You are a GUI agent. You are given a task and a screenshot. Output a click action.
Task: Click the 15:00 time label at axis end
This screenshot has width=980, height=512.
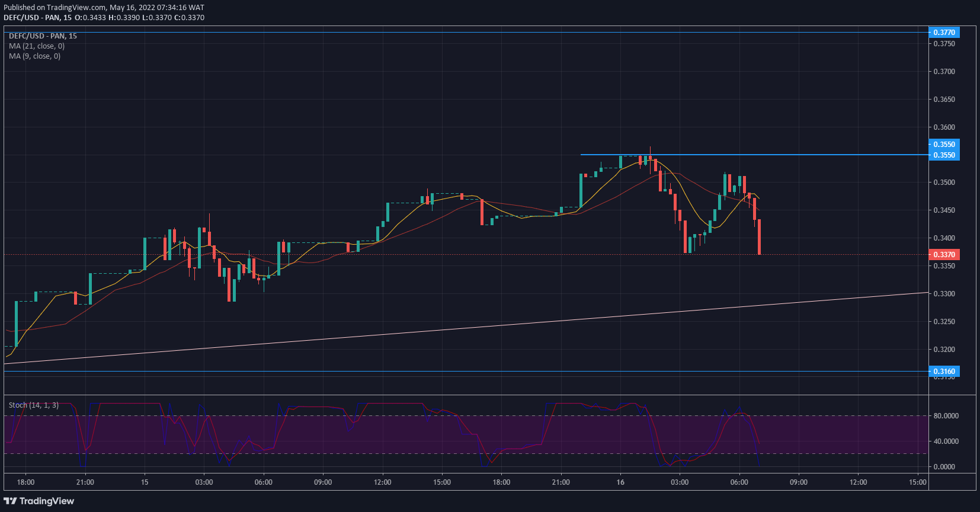[918, 482]
